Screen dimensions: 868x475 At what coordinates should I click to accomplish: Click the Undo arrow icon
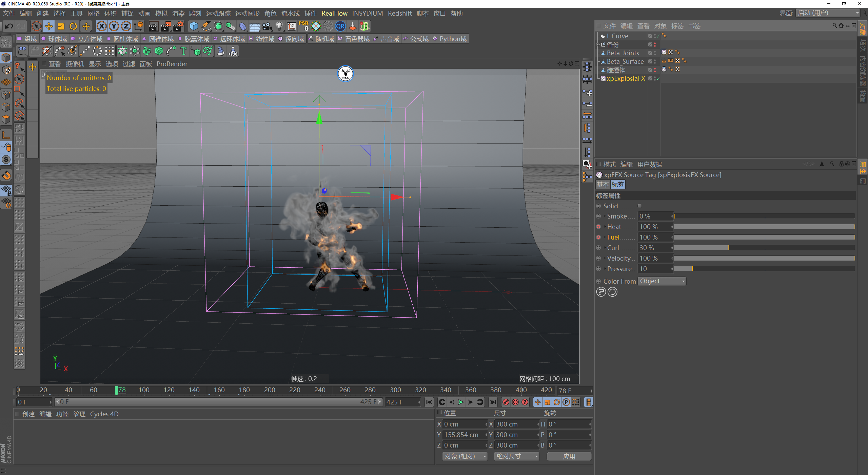click(x=9, y=26)
